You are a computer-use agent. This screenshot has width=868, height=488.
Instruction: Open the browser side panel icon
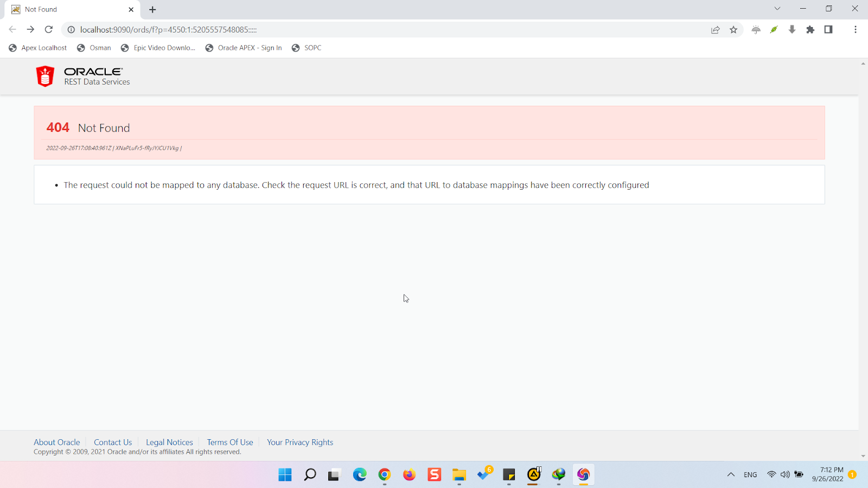[828, 30]
